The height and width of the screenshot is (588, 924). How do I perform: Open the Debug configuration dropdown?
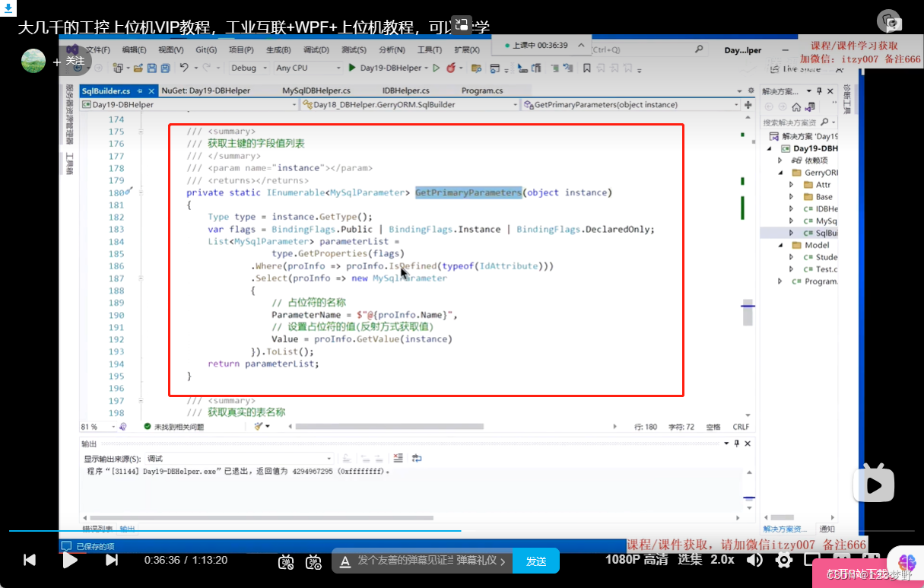point(249,68)
